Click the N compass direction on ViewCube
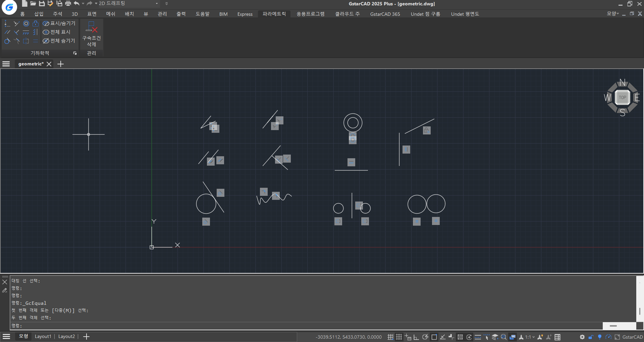Screen dimensions: 644x342 [x=623, y=82]
